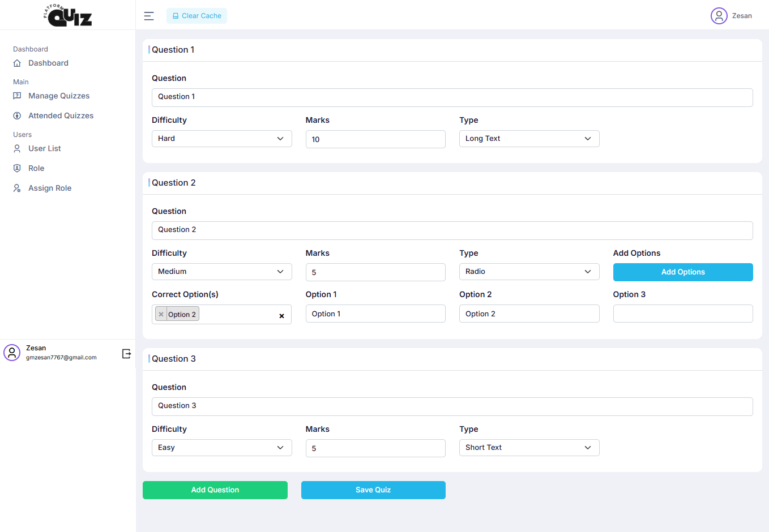The image size is (769, 532).
Task: Open the User List menu item
Action: [x=45, y=149]
